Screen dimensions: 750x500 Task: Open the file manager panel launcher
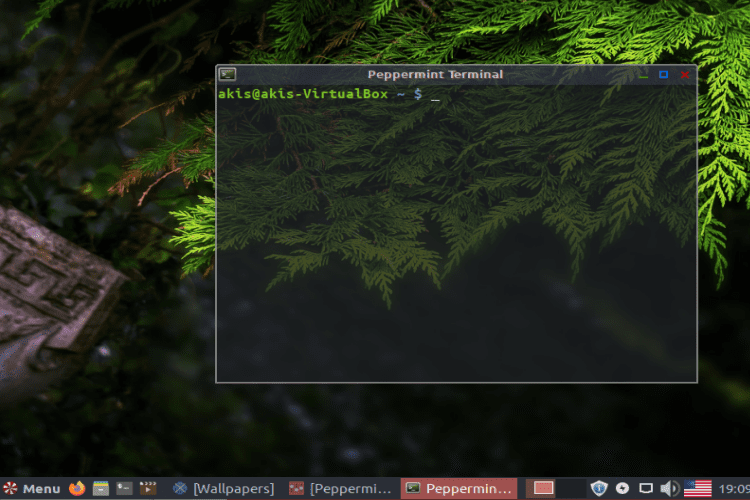[100, 489]
